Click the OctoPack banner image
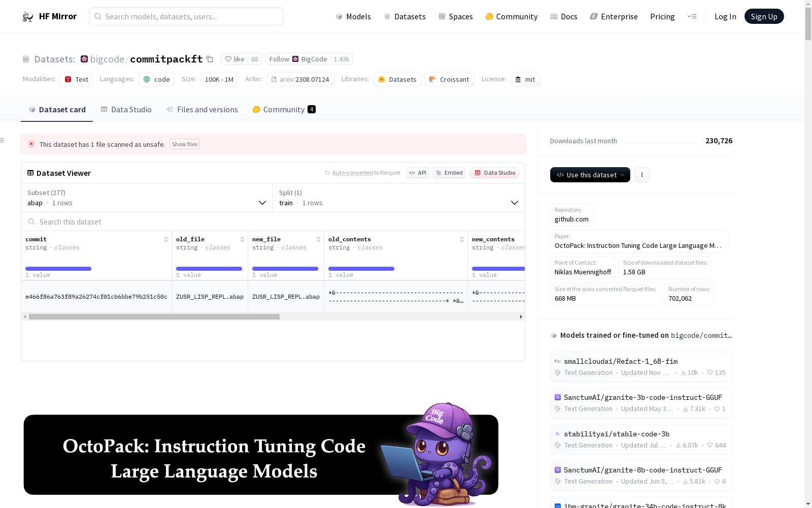812x508 pixels. pos(261,455)
